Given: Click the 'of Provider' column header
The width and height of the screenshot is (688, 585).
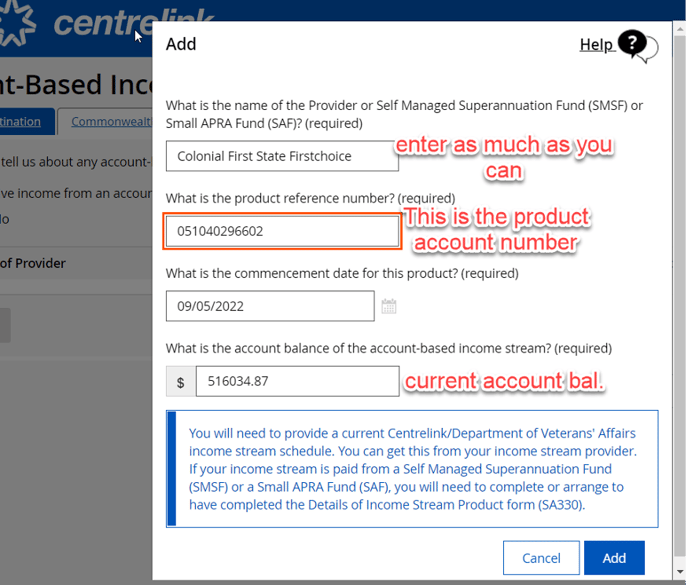Looking at the screenshot, I should click(33, 263).
